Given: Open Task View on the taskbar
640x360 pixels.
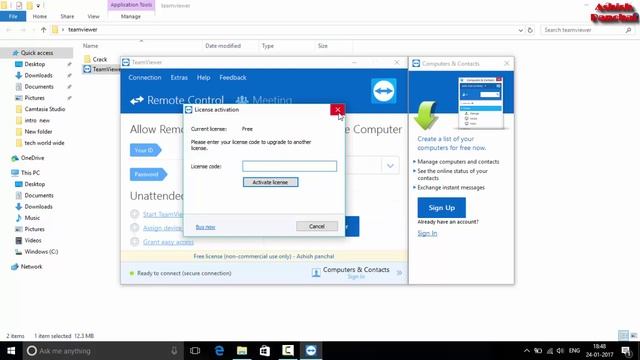Looking at the screenshot, I should [195, 351].
